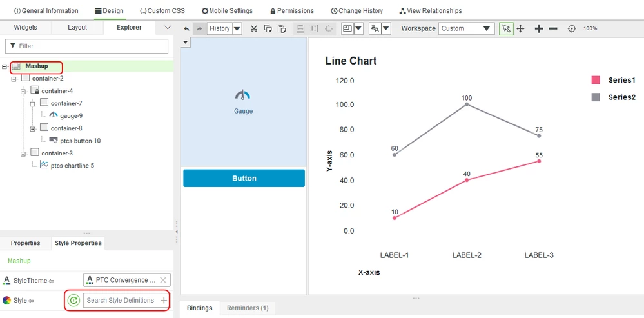Viewport: 644px width, 318px height.
Task: Click the ptcs-button-10 widget icon
Action: [54, 141]
